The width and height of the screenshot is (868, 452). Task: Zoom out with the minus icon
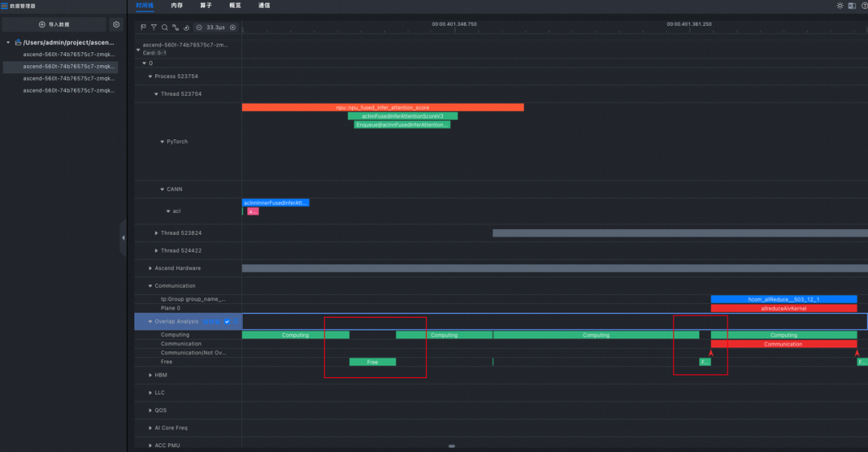[x=199, y=27]
